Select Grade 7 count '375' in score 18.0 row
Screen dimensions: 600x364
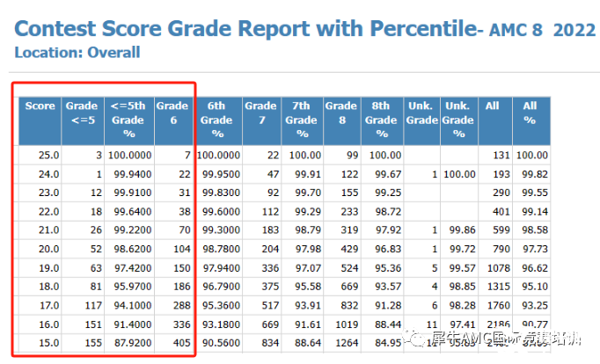point(270,287)
